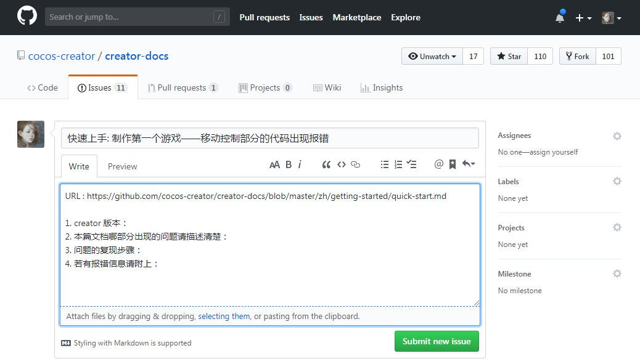The width and height of the screenshot is (640, 364).
Task: View the 110 stargazers count
Action: [540, 56]
